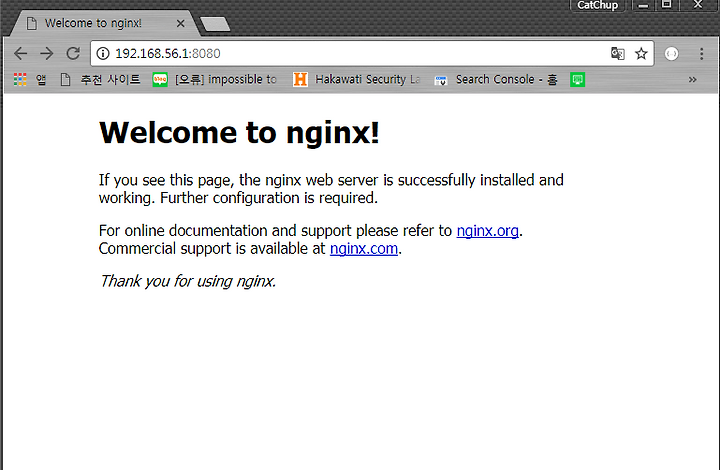The height and width of the screenshot is (470, 720).
Task: Open the round extension icon beside address bar
Action: click(x=671, y=54)
